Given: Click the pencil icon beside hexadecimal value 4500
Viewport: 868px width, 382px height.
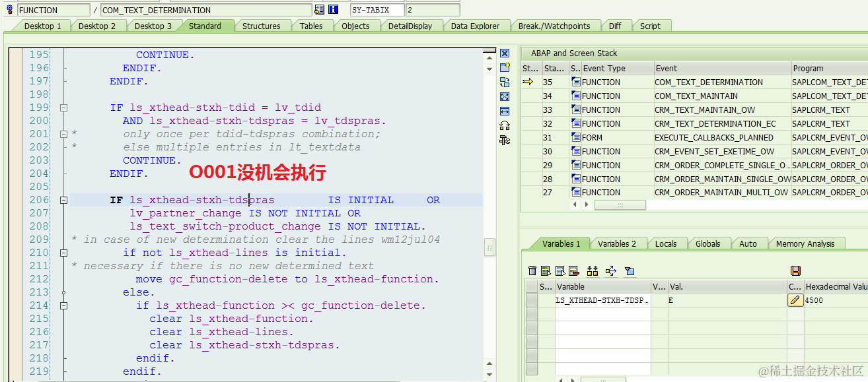Looking at the screenshot, I should [795, 300].
